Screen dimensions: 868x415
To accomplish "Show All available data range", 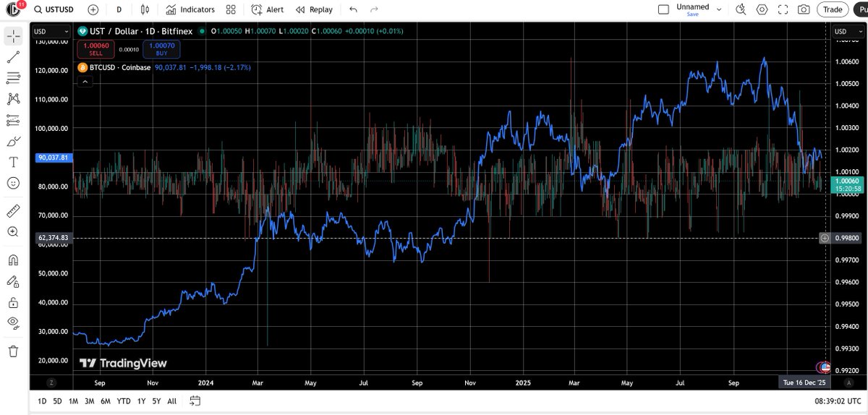I will (x=171, y=401).
